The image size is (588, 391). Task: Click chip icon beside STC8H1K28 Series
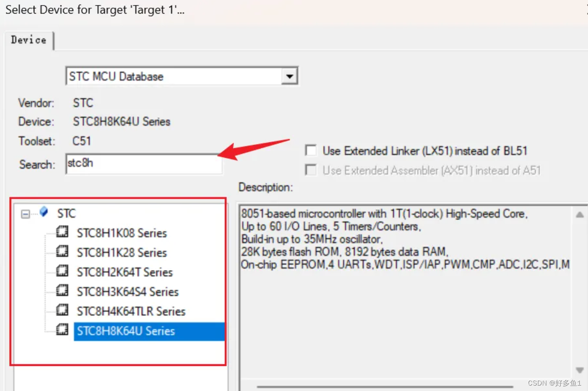[x=62, y=252]
